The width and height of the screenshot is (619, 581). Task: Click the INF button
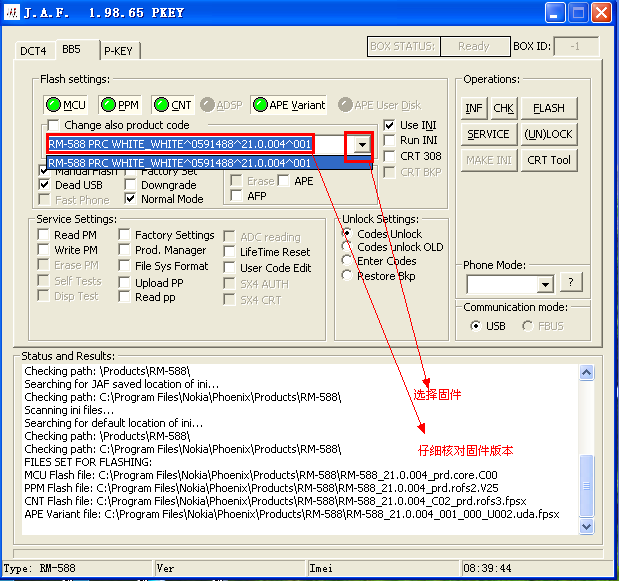(474, 108)
